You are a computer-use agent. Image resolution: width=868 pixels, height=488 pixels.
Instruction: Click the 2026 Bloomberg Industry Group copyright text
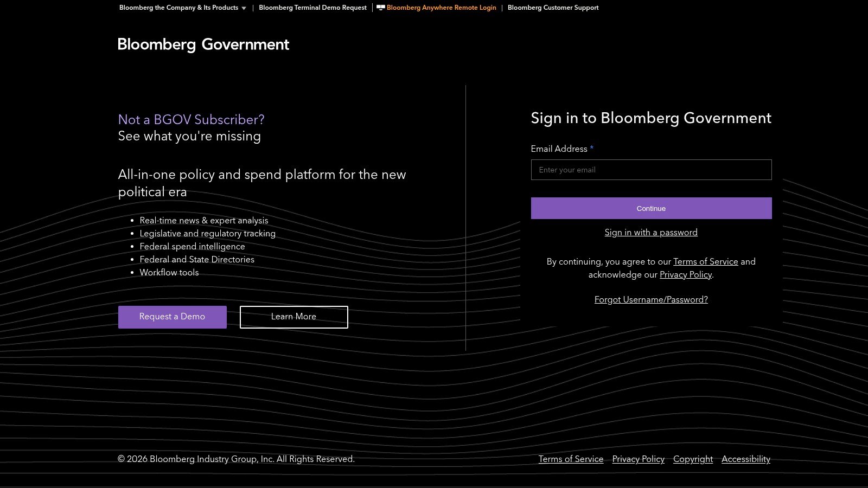(236, 459)
